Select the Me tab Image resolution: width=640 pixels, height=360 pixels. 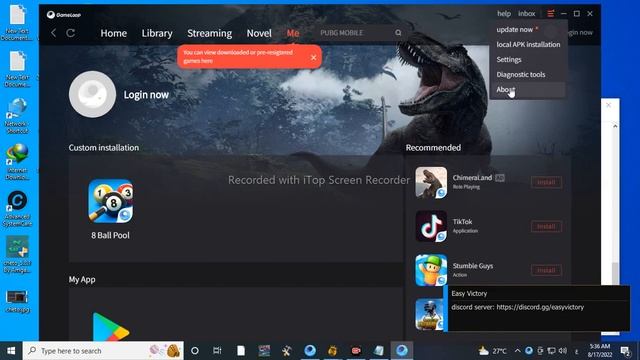pos(293,33)
